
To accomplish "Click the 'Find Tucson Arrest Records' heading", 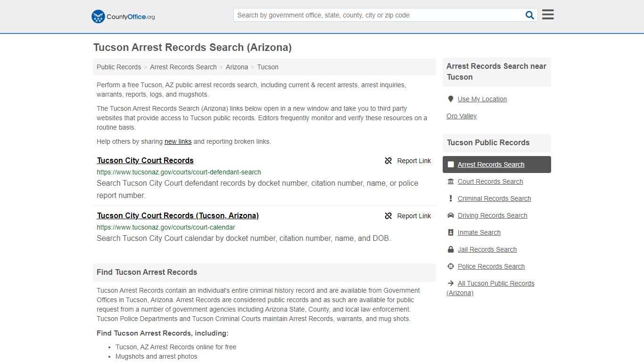I will (147, 272).
